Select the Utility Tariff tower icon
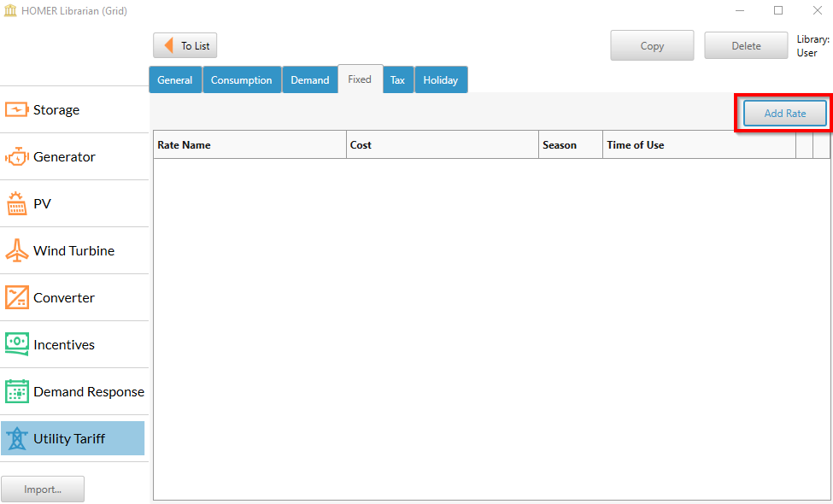Screen dimensions: 833x504 pos(17,439)
